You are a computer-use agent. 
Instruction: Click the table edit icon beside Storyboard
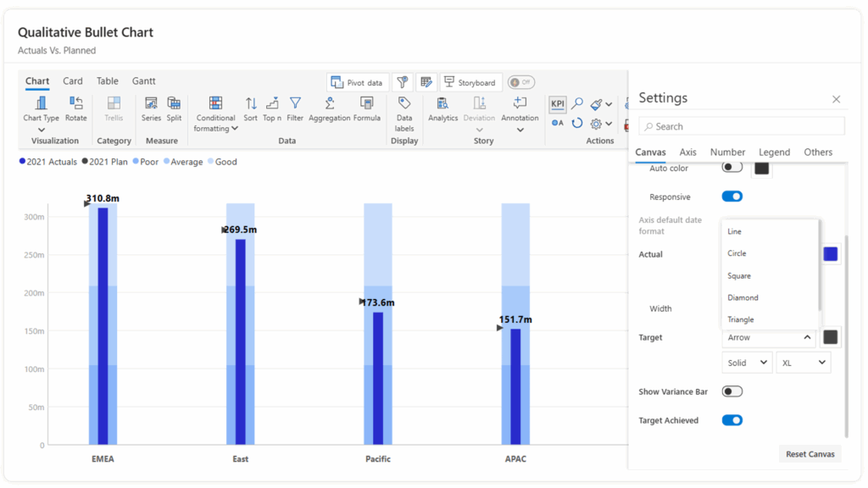point(426,82)
